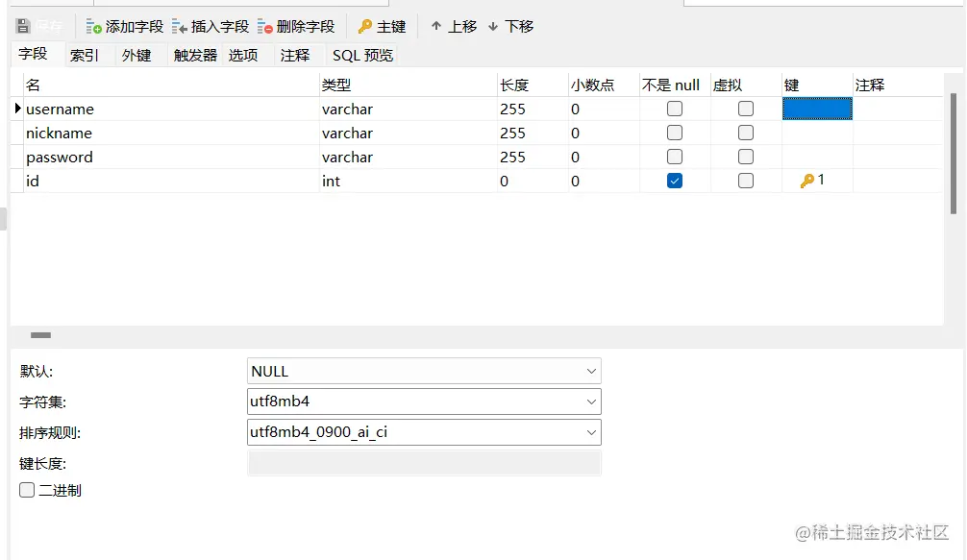
Task: Click the Decimals (小数点) column header
Action: (604, 85)
